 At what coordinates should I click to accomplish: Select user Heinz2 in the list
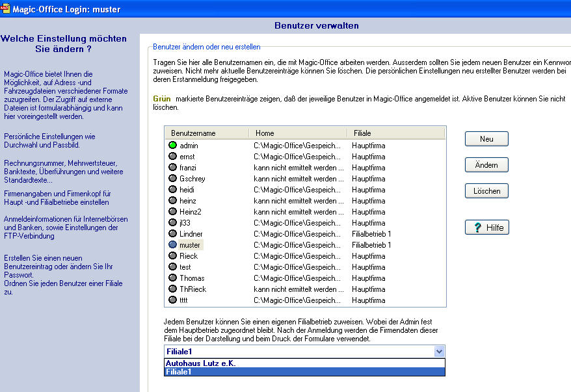(191, 212)
